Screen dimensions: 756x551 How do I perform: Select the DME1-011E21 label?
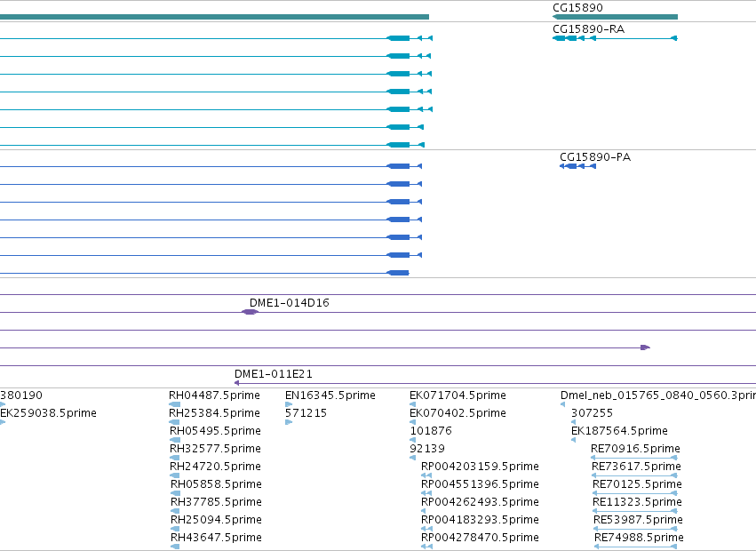tap(274, 373)
